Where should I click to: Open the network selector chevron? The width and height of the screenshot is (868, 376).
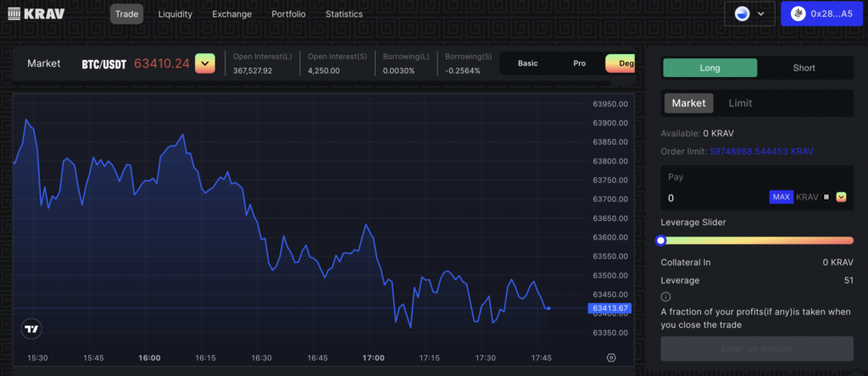(x=761, y=14)
